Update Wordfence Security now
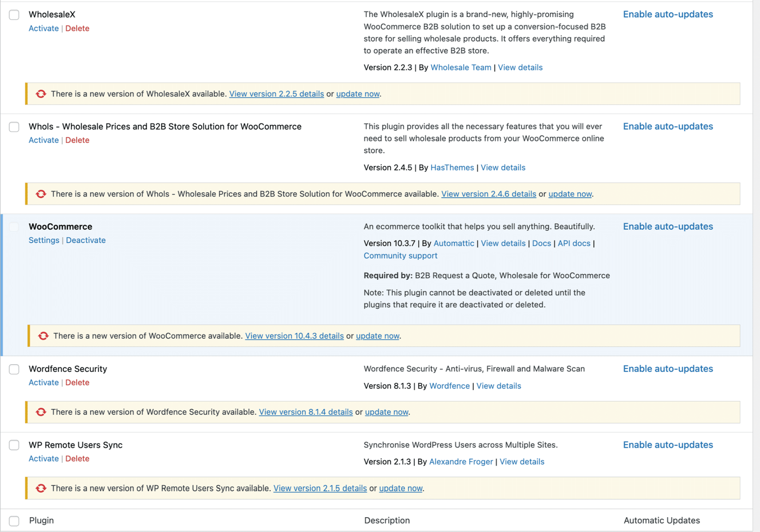 [x=387, y=412]
